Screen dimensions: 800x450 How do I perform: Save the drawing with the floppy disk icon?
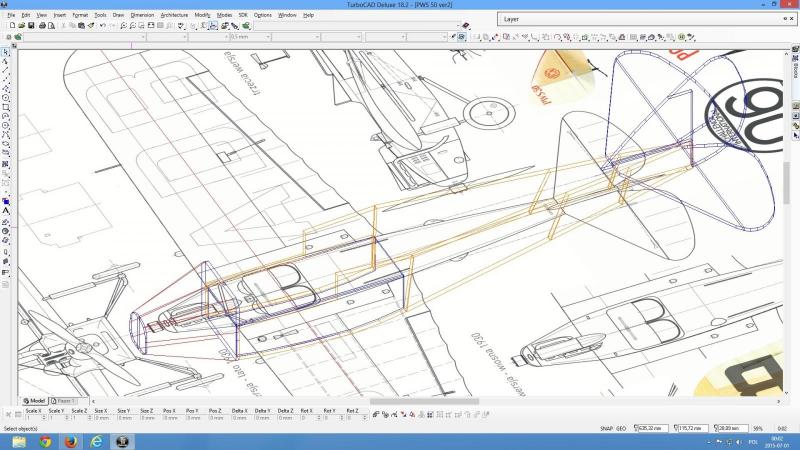31,25
